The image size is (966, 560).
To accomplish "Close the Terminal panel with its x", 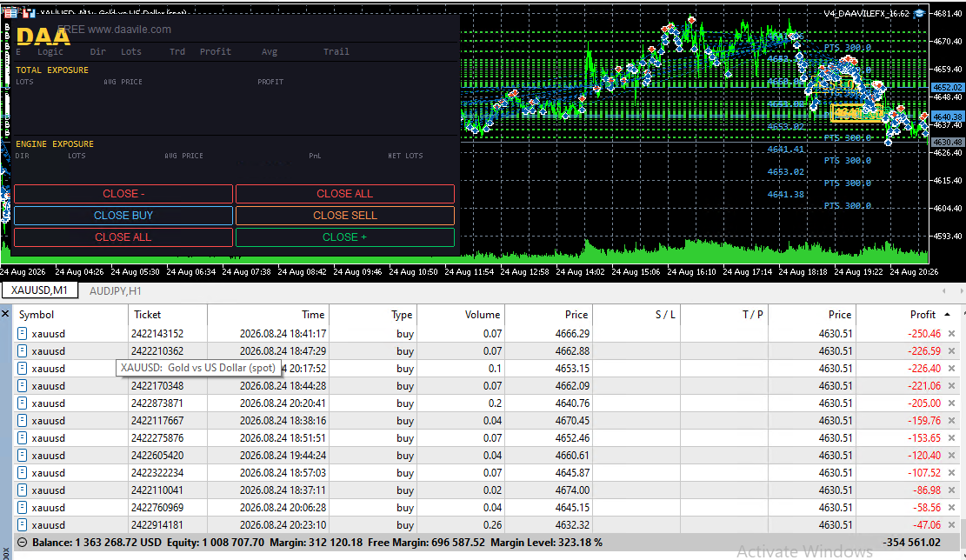I will [5, 314].
